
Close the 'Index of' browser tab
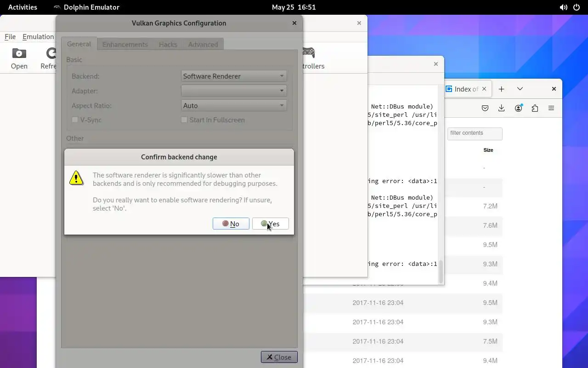tap(484, 89)
